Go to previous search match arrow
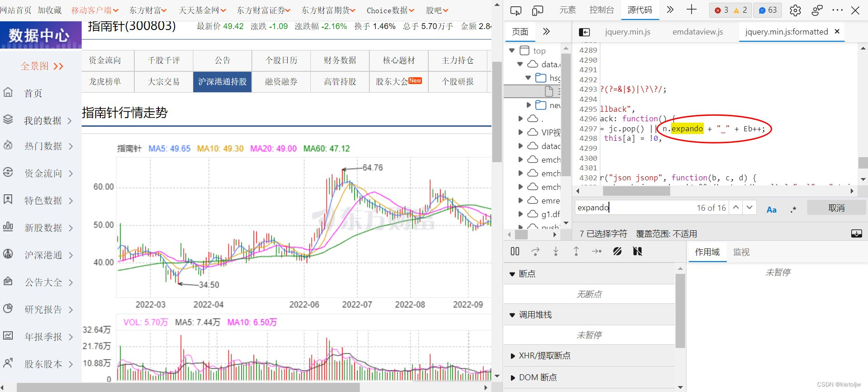Screen dimensions: 868x392 click(x=736, y=207)
